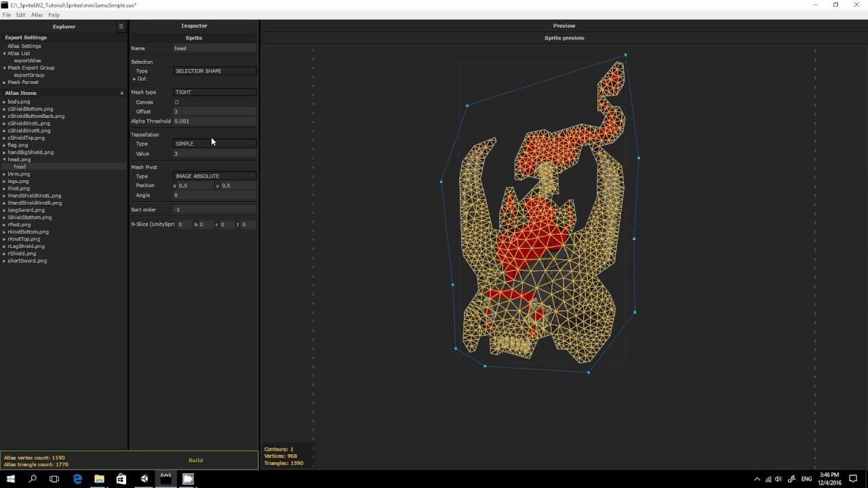Select the exportAtlas tree item

[26, 60]
